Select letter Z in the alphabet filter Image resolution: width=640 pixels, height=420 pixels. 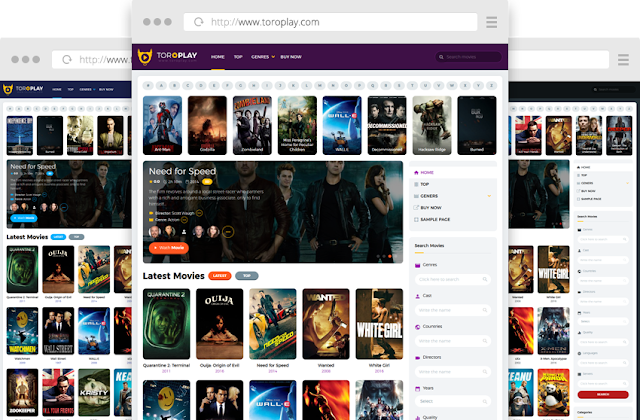[x=491, y=86]
